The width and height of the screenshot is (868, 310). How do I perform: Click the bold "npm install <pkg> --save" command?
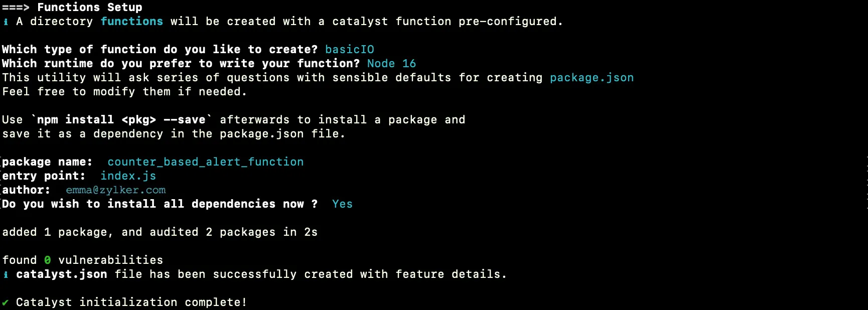(121, 120)
